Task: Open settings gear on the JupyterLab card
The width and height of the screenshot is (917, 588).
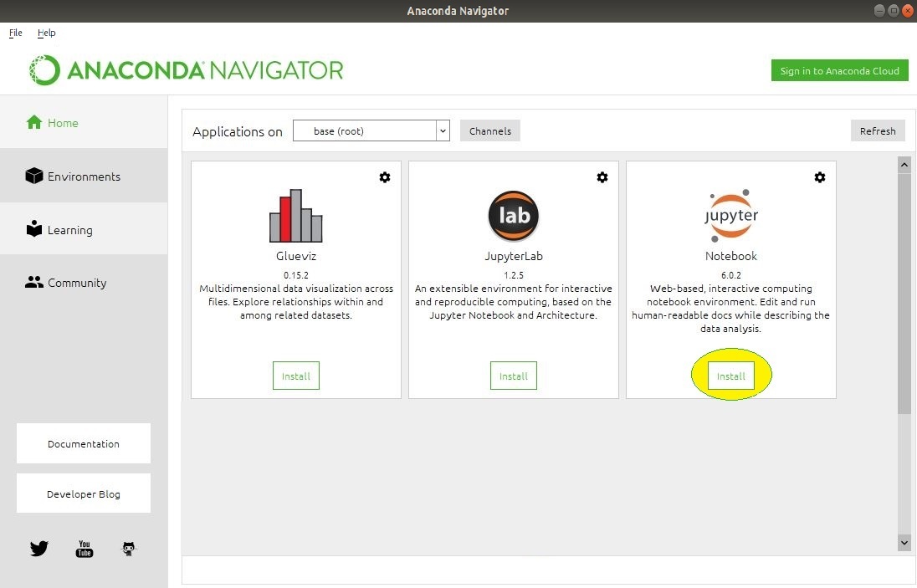Action: click(602, 177)
